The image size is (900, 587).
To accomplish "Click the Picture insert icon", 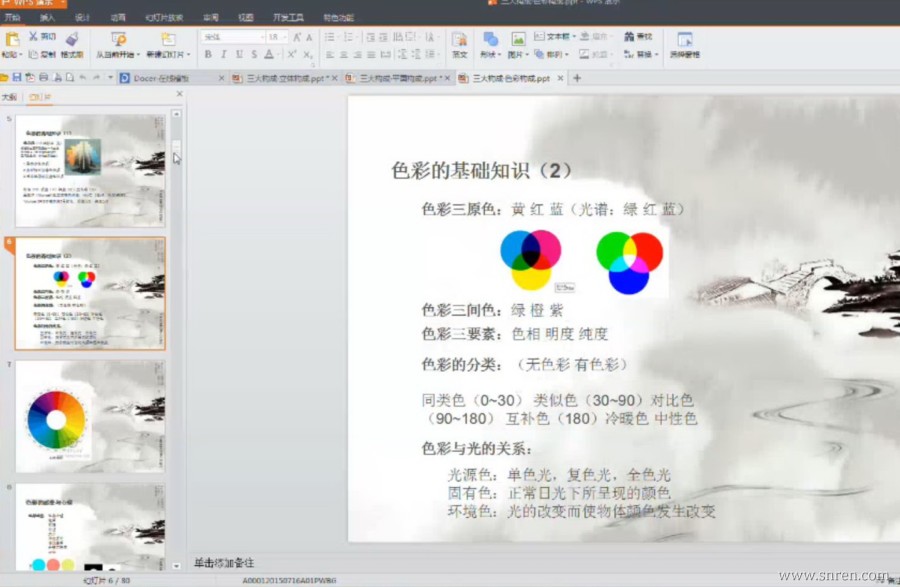I will [x=518, y=39].
